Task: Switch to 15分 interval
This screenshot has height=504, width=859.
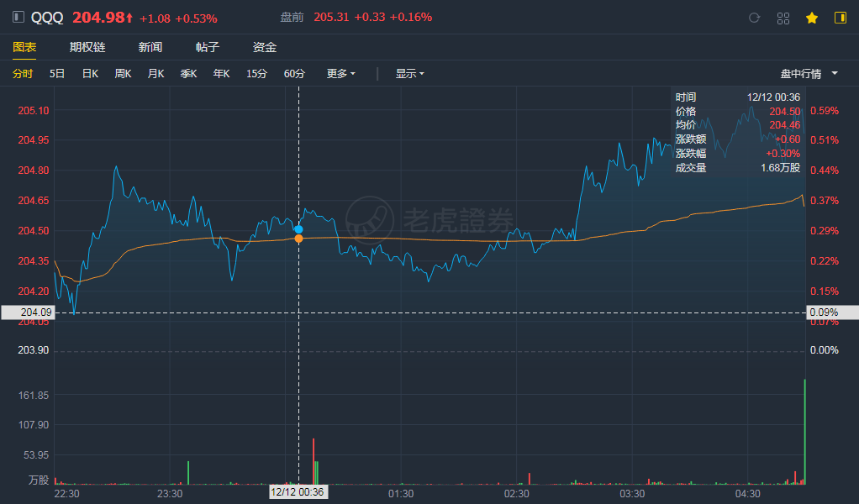Action: tap(256, 74)
